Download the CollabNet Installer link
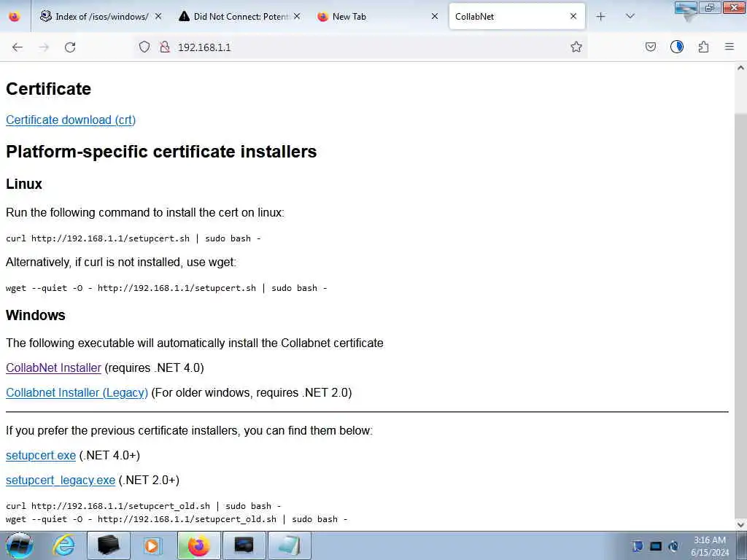 tap(53, 368)
